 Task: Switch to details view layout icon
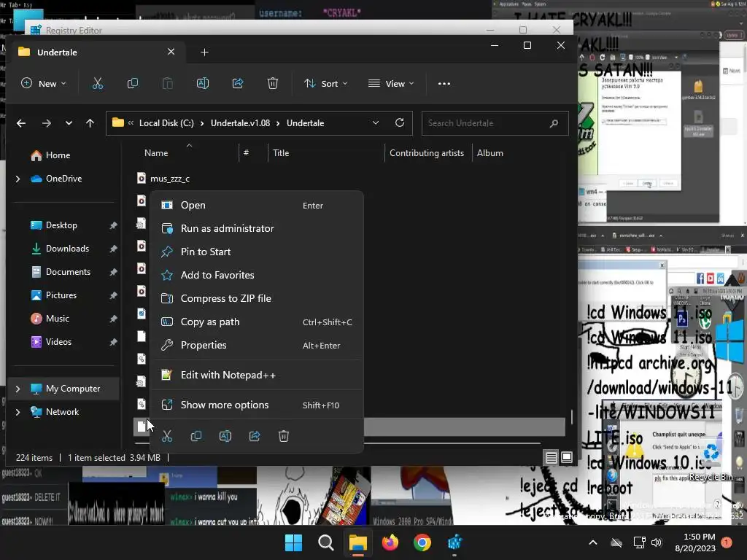551,458
